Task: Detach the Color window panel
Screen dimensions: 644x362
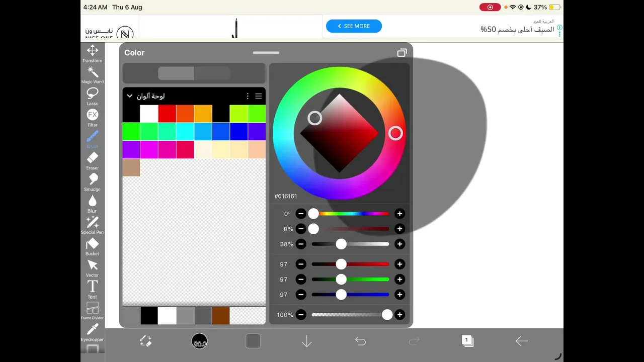Action: pyautogui.click(x=402, y=53)
